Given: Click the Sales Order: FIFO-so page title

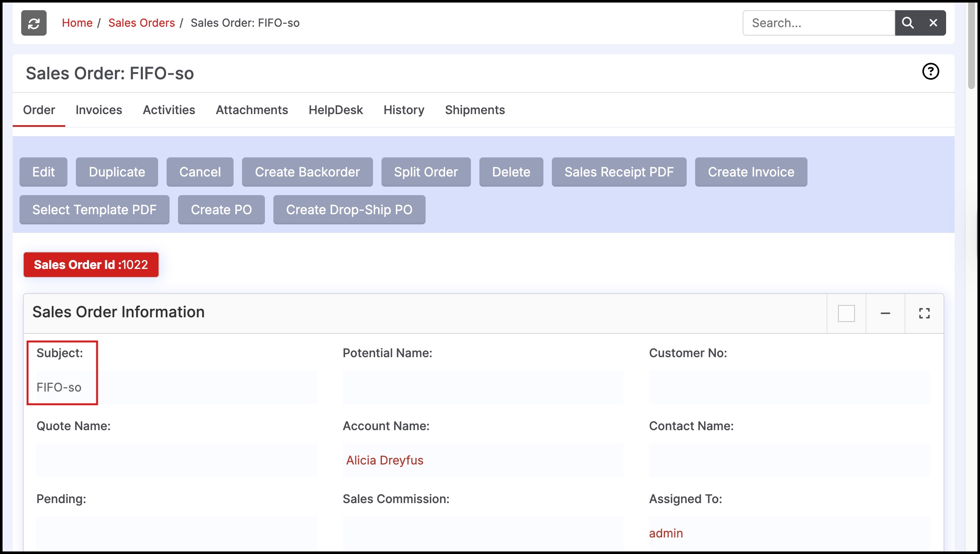Looking at the screenshot, I should pyautogui.click(x=110, y=73).
